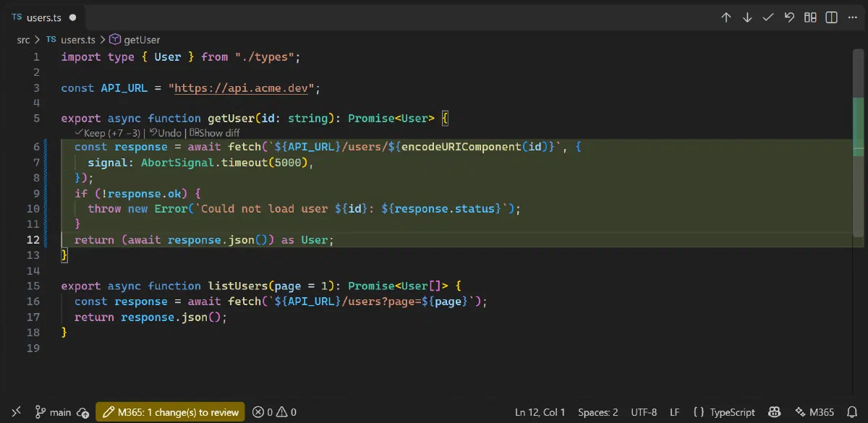Open notifications via the bell icon

851,412
